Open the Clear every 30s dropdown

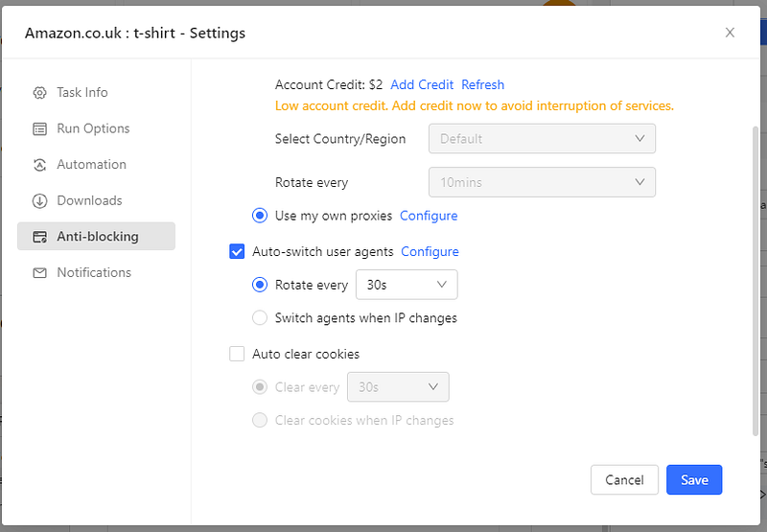(398, 386)
